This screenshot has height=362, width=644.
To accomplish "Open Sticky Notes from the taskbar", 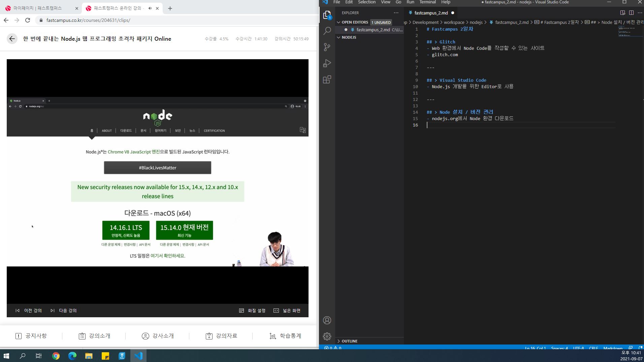I will [105, 356].
